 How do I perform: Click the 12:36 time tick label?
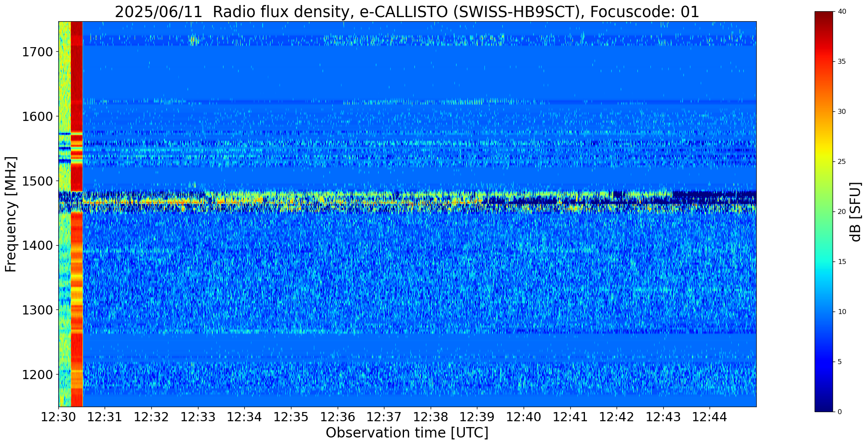click(338, 417)
